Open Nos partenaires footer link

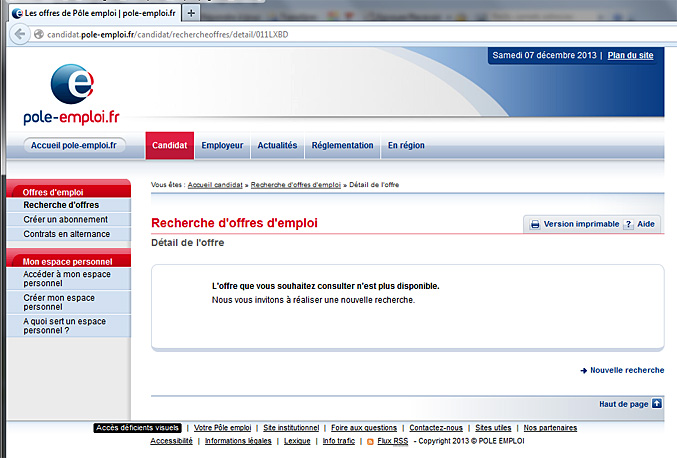click(x=550, y=428)
